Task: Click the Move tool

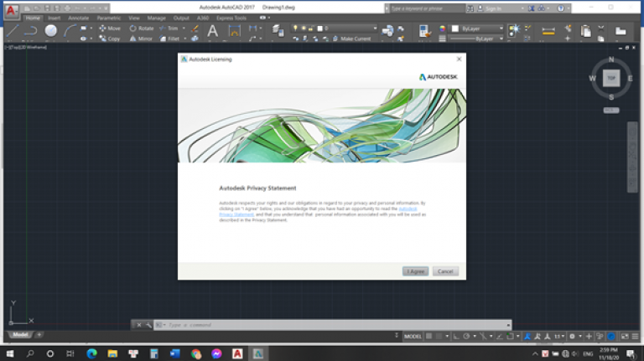Action: pyautogui.click(x=110, y=28)
